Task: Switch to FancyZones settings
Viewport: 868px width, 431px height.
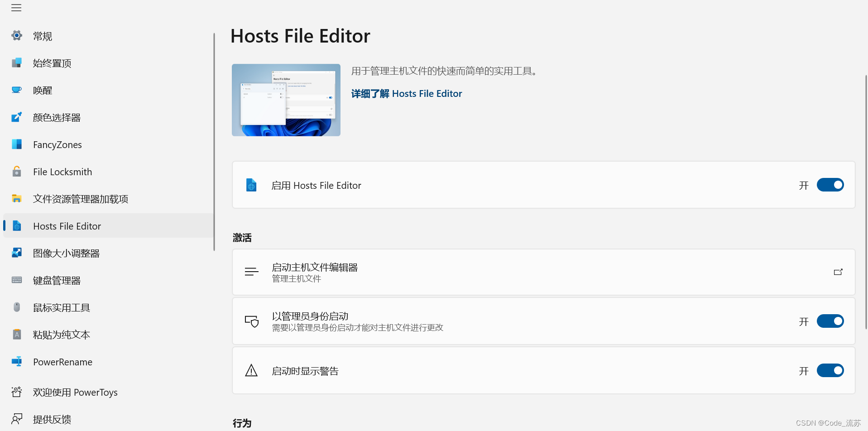Action: pos(108,144)
